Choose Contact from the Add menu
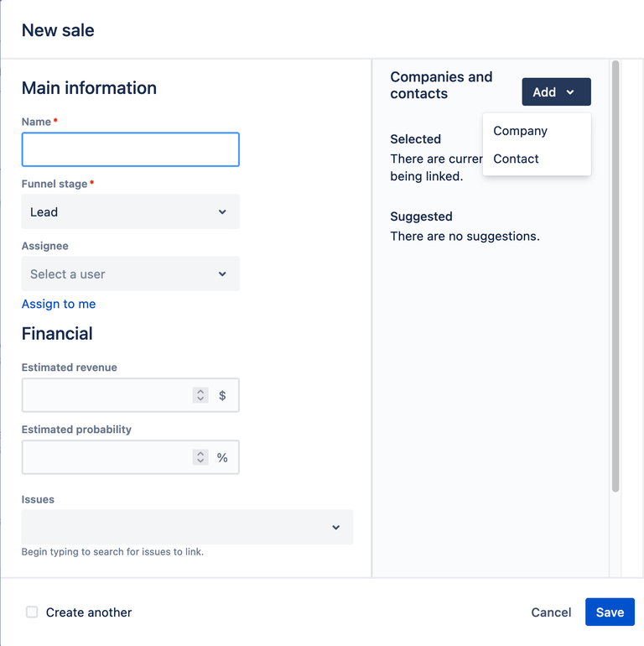The height and width of the screenshot is (646, 644). pyautogui.click(x=516, y=159)
